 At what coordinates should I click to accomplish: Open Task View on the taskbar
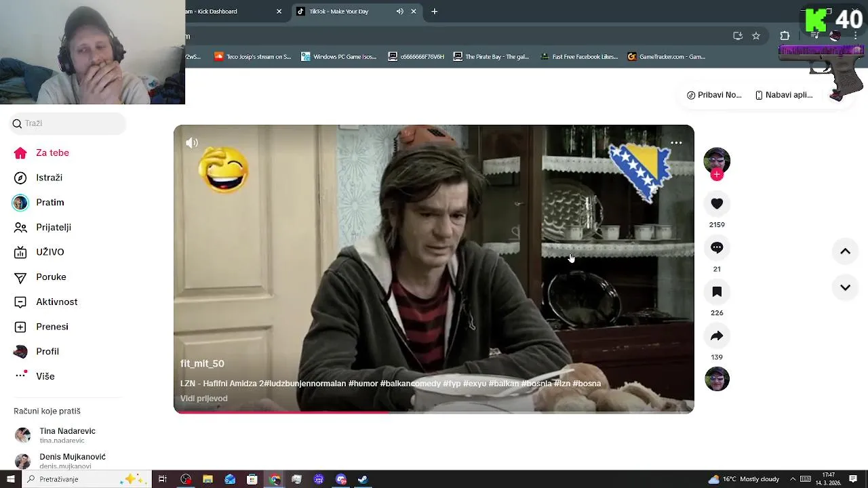coord(163,479)
